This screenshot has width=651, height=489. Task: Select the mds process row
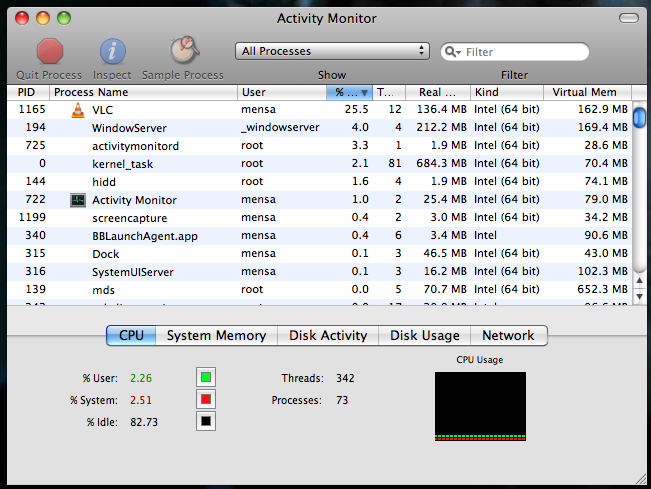(x=320, y=289)
